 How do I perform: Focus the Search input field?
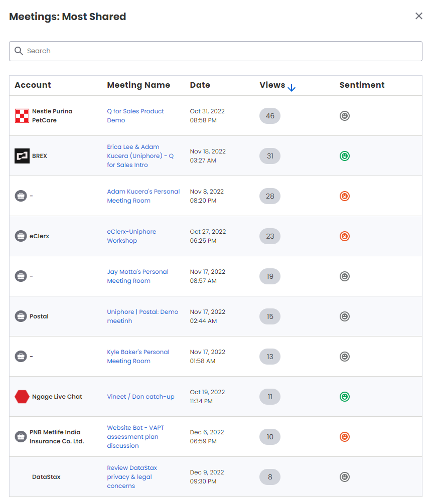coord(215,51)
